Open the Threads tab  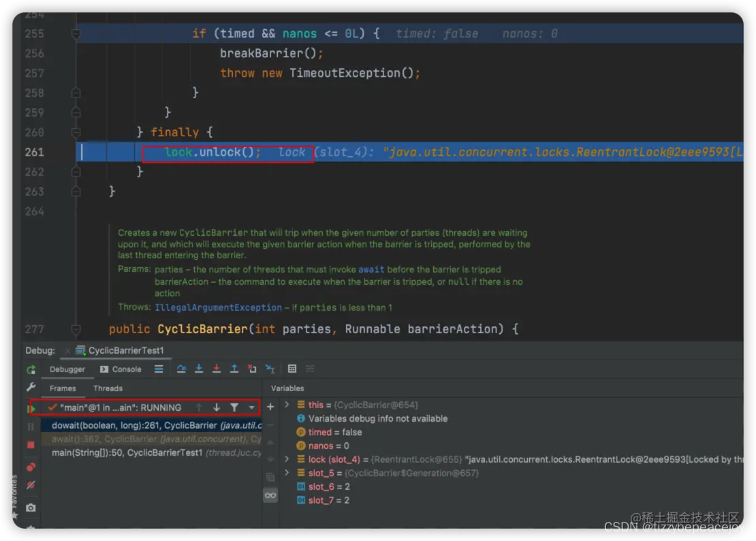click(108, 388)
